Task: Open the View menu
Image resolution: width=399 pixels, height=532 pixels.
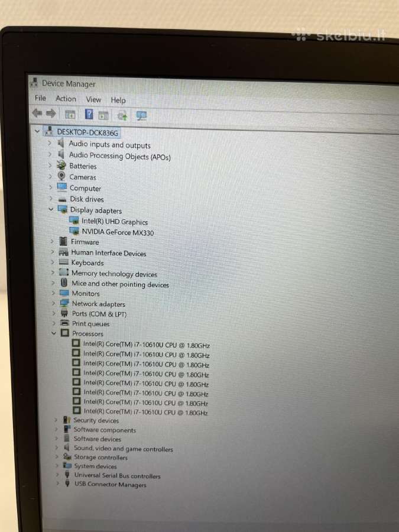Action: coord(93,99)
